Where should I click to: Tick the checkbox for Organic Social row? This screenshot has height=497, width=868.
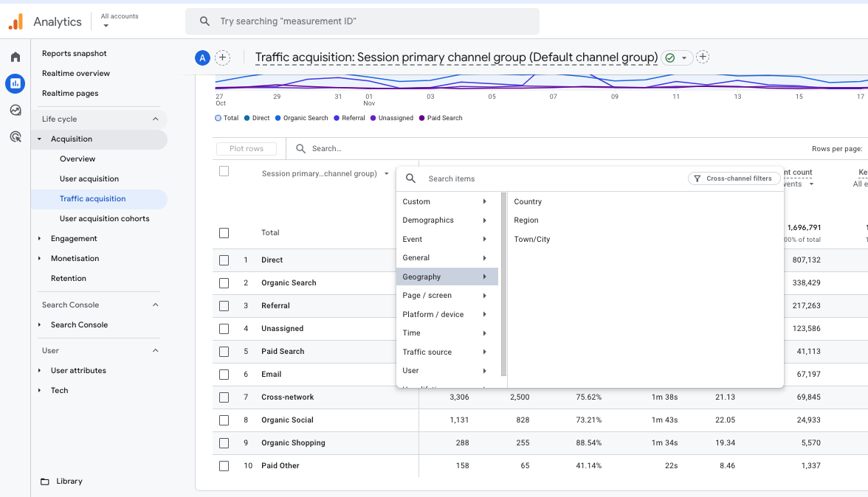pyautogui.click(x=224, y=421)
